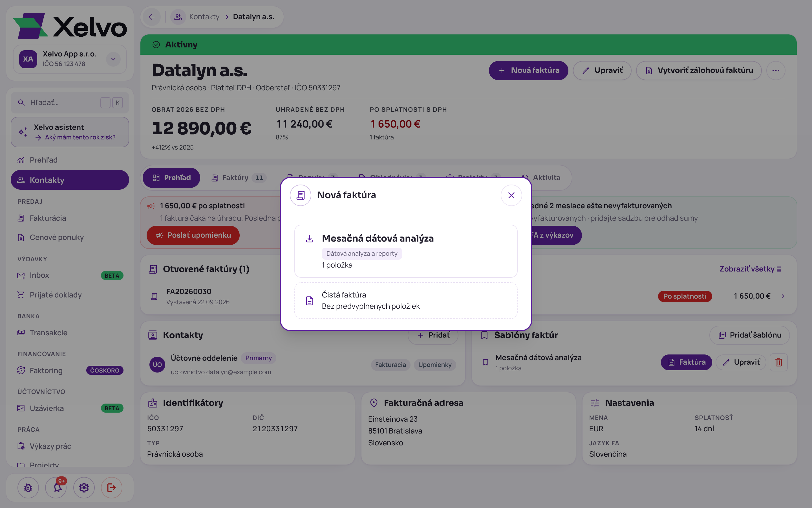Click Poslať upomienku button
This screenshot has height=508, width=812.
[193, 235]
